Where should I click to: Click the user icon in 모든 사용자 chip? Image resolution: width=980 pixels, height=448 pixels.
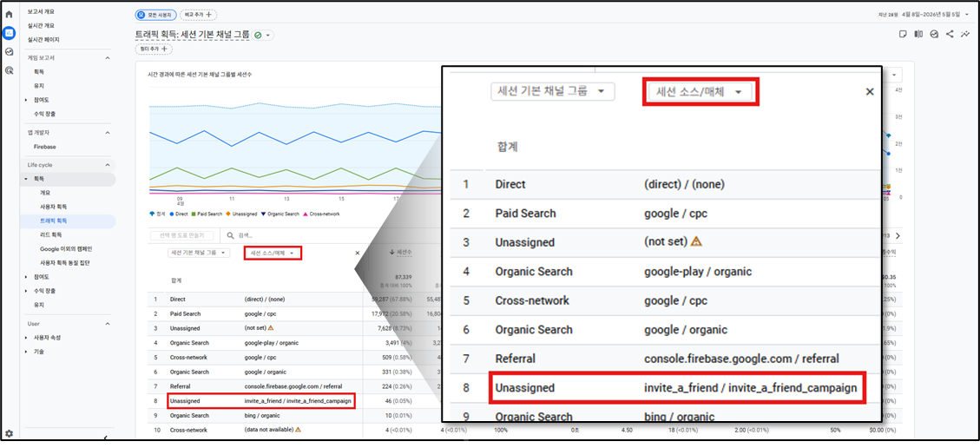pos(141,14)
